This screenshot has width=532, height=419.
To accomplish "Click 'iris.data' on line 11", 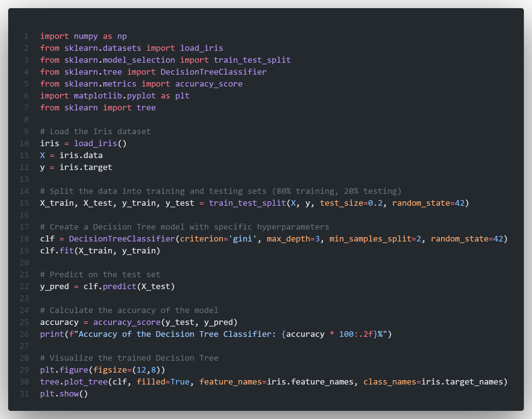I will (81, 156).
